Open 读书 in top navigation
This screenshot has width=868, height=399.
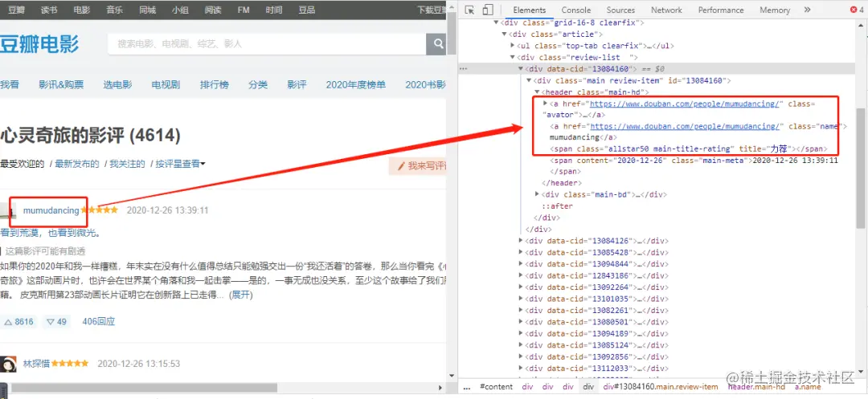pos(49,10)
